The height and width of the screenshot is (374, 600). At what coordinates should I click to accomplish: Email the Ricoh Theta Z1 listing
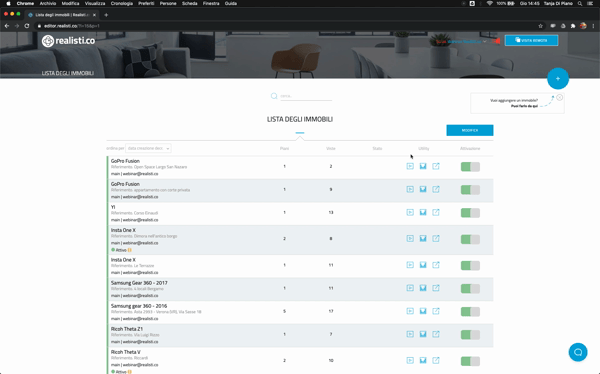(423, 334)
